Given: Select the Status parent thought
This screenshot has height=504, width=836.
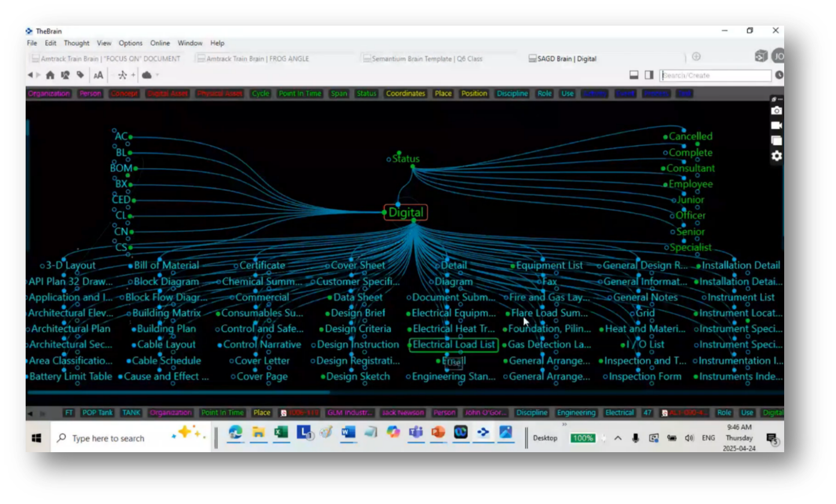Looking at the screenshot, I should [x=406, y=159].
